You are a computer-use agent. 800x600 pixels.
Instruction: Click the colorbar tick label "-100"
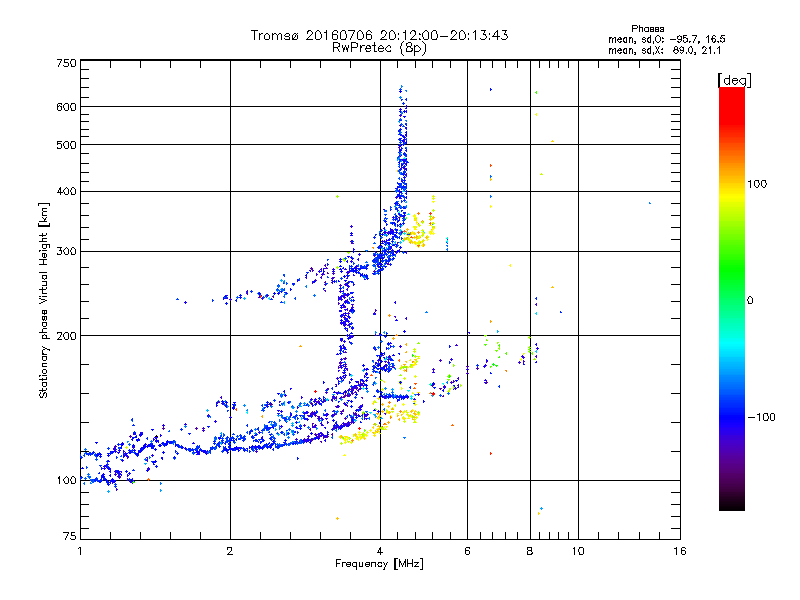(x=761, y=417)
